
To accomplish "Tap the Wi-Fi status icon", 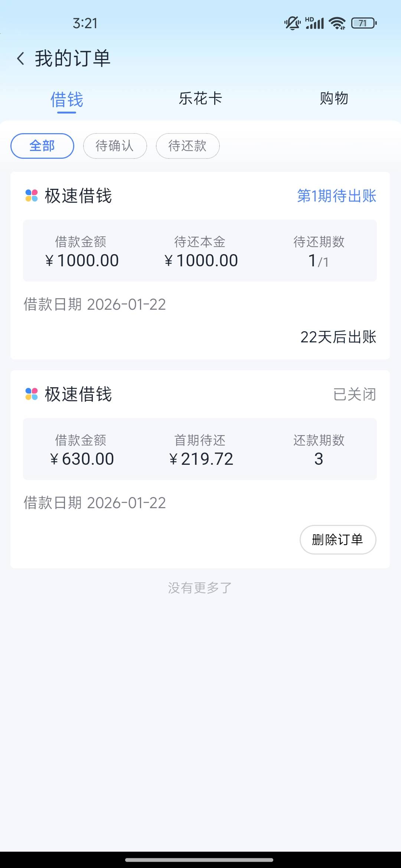I will [338, 23].
